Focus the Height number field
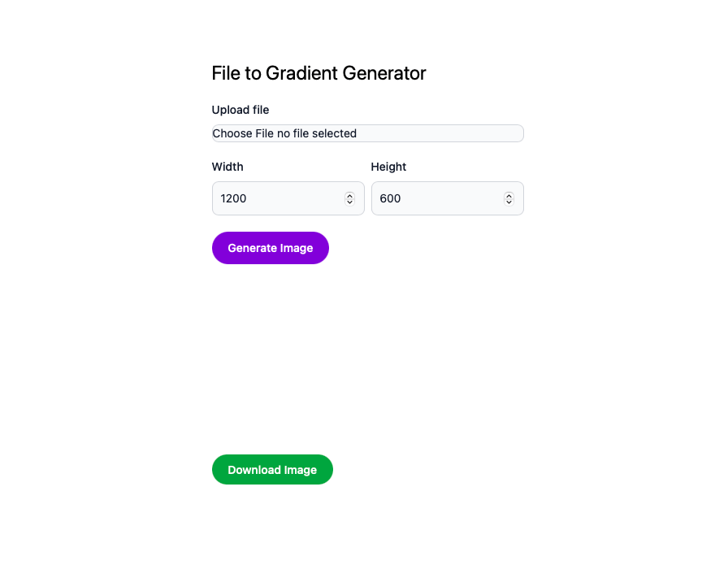Viewport: 728px width, 578px height. point(435,198)
